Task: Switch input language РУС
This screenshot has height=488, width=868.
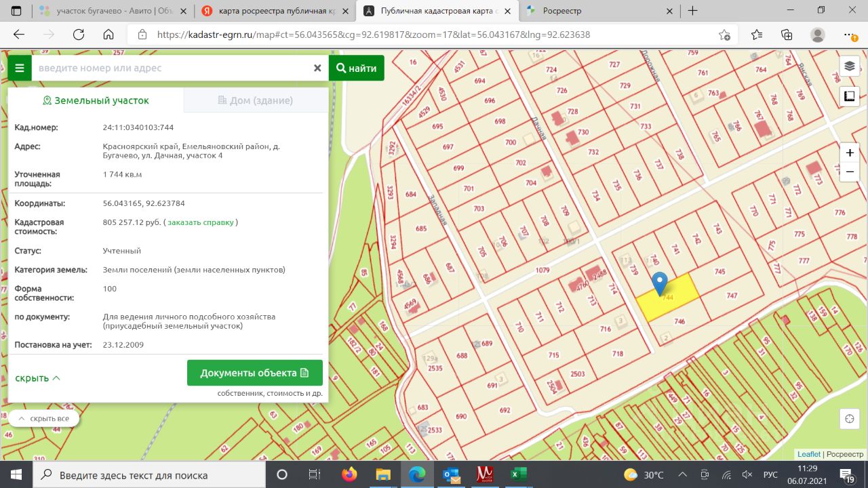Action: click(x=772, y=474)
